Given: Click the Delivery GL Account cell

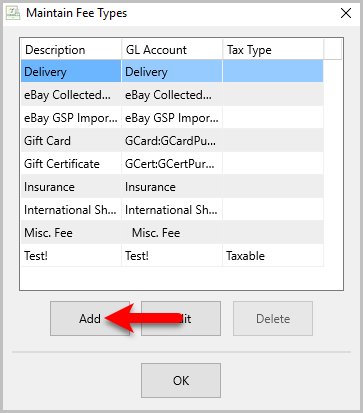Looking at the screenshot, I should pyautogui.click(x=172, y=71).
